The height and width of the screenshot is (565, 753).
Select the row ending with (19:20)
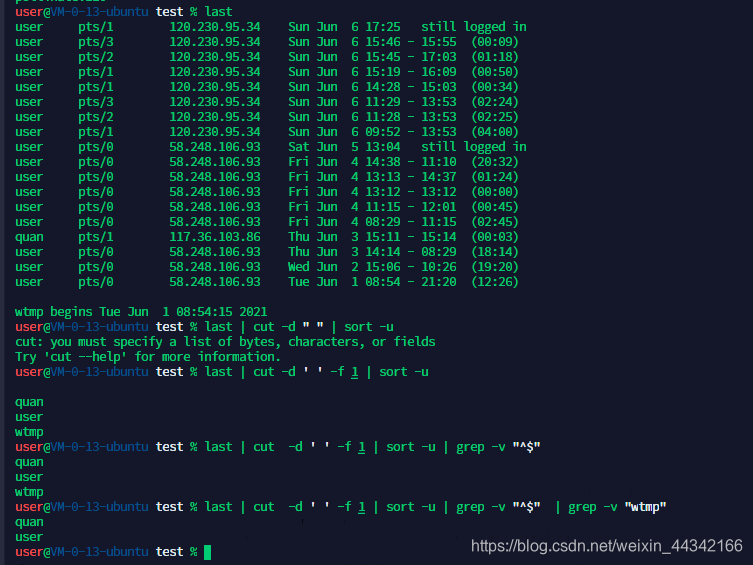pyautogui.click(x=267, y=267)
